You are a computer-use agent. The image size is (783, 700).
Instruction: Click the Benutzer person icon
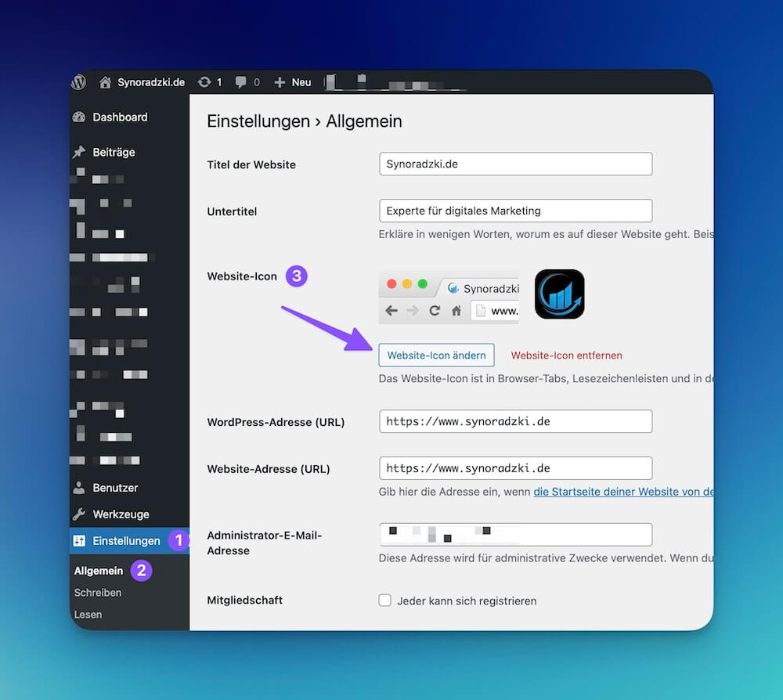79,488
